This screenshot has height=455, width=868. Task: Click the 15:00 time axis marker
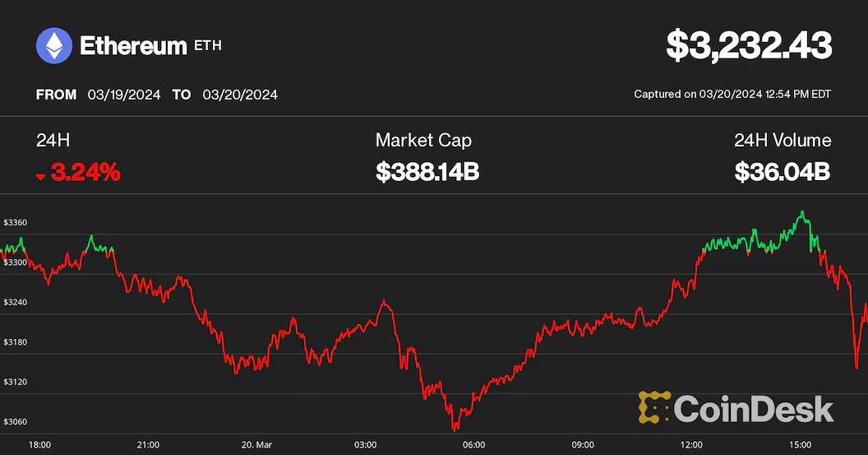(801, 445)
